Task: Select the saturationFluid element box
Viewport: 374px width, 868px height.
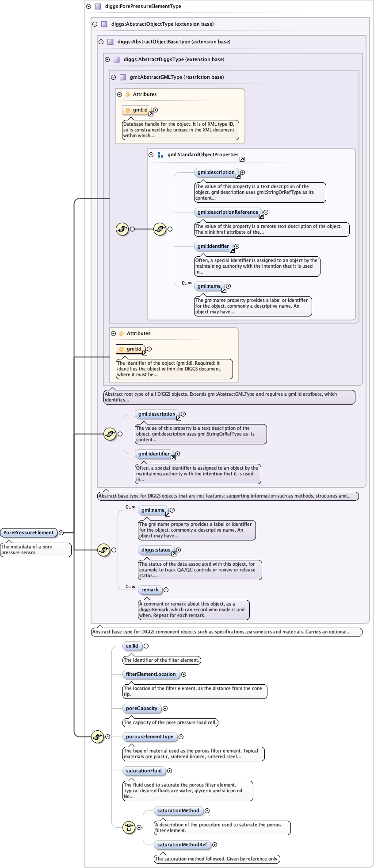Action: pos(144,771)
